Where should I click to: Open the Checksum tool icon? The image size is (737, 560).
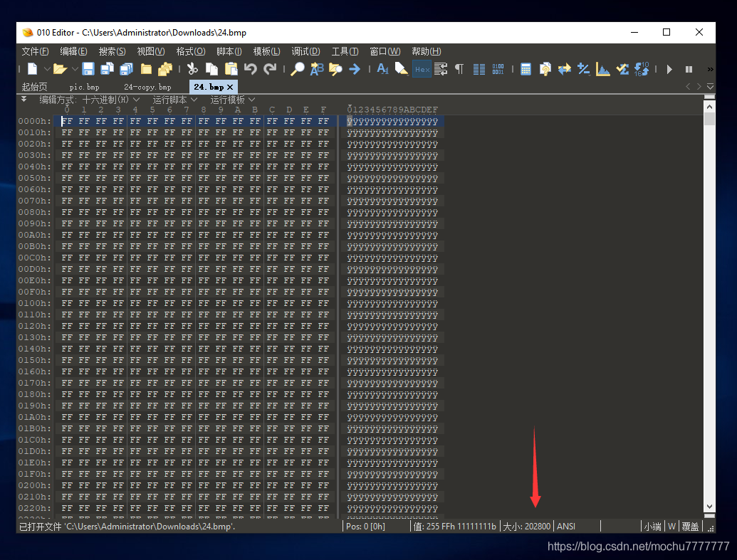622,69
